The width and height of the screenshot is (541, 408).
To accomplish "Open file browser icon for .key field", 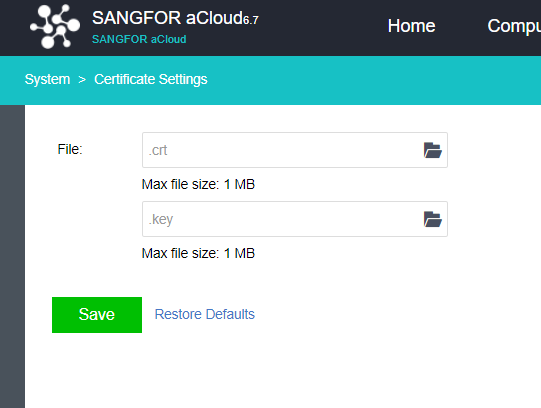I will [432, 219].
